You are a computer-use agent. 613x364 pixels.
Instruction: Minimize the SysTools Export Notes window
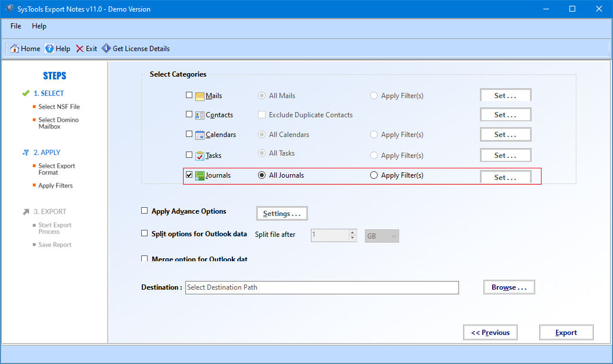point(546,9)
